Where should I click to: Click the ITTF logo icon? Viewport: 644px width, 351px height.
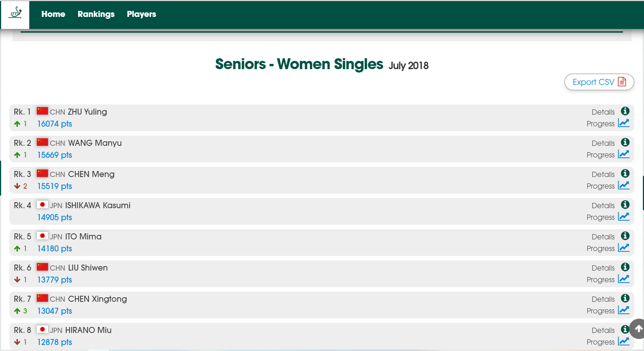15,14
